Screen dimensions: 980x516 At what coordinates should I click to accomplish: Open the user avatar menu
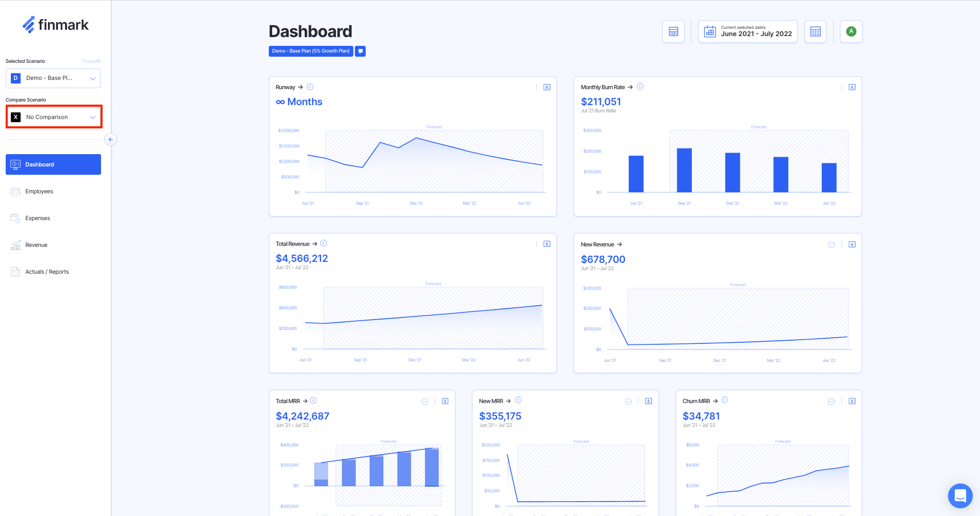851,31
